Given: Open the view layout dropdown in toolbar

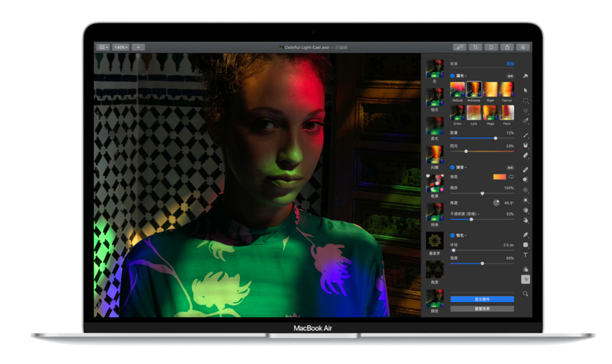Looking at the screenshot, I should (x=103, y=47).
